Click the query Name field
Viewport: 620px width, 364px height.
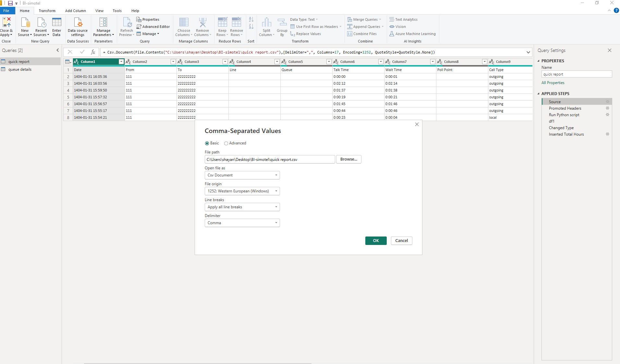[x=577, y=74]
